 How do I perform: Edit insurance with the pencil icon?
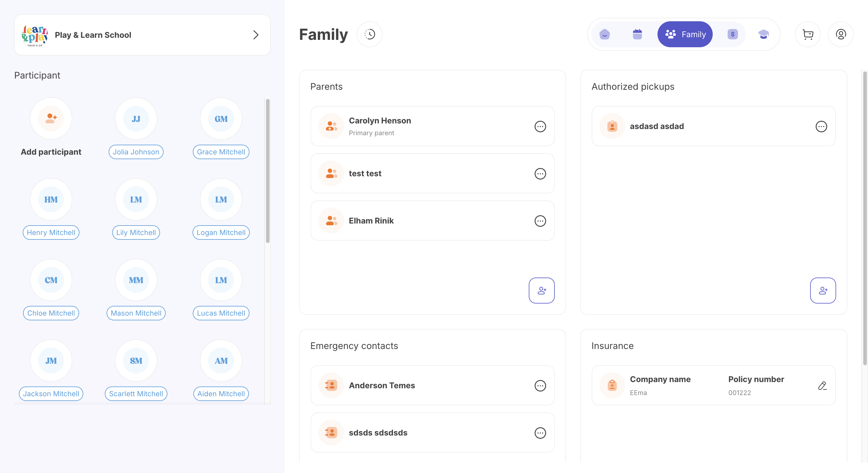[x=822, y=385]
